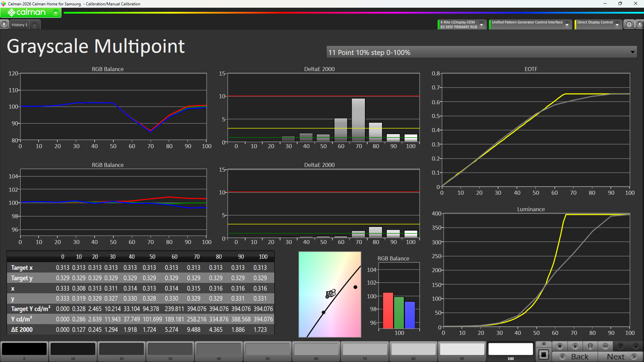Click the checkmark confirm icon

tap(636, 346)
